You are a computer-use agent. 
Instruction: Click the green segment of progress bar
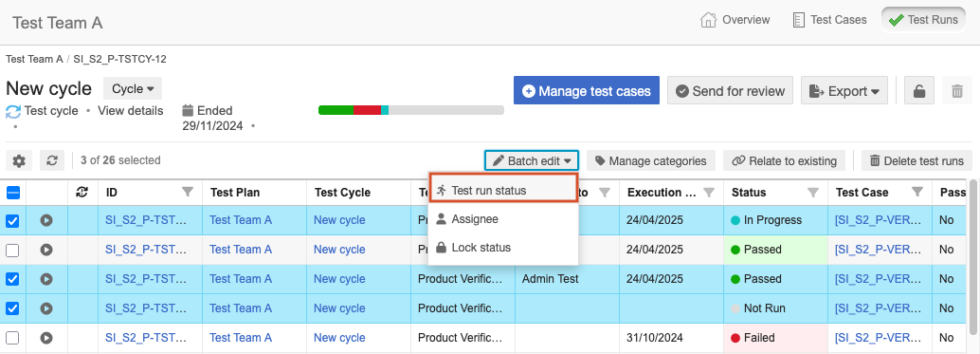336,110
